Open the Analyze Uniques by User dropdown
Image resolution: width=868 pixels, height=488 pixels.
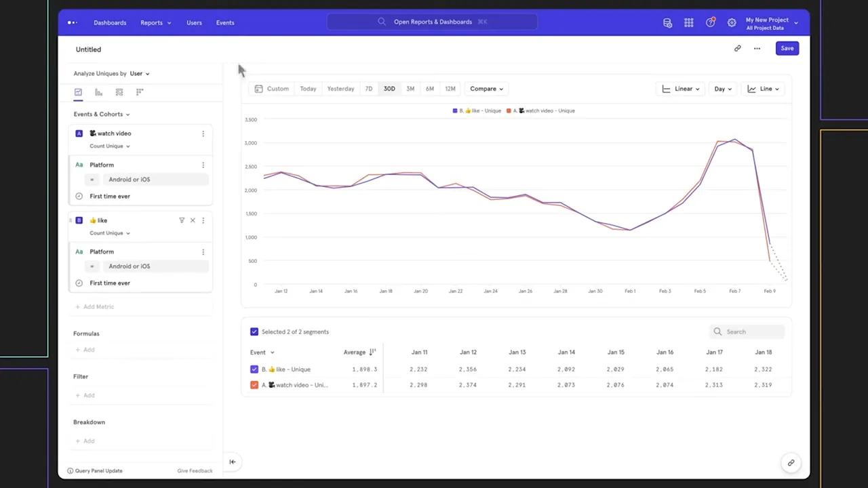[138, 73]
